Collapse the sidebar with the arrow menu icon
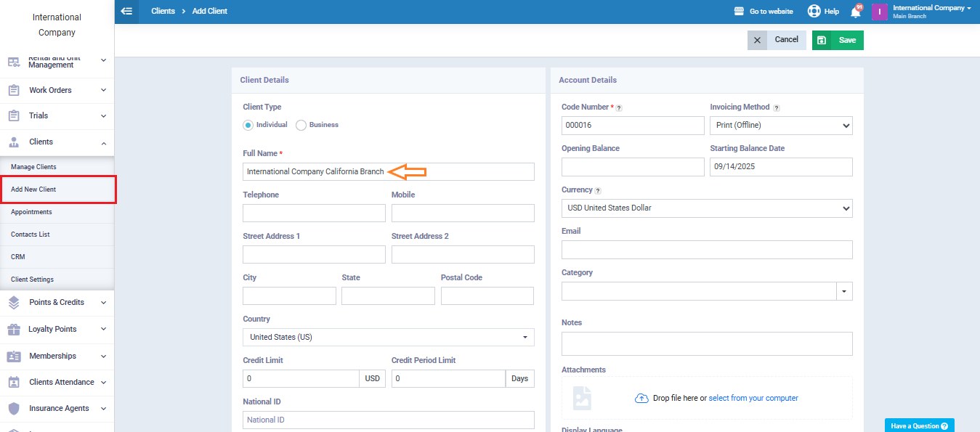This screenshot has width=980, height=432. coord(127,11)
